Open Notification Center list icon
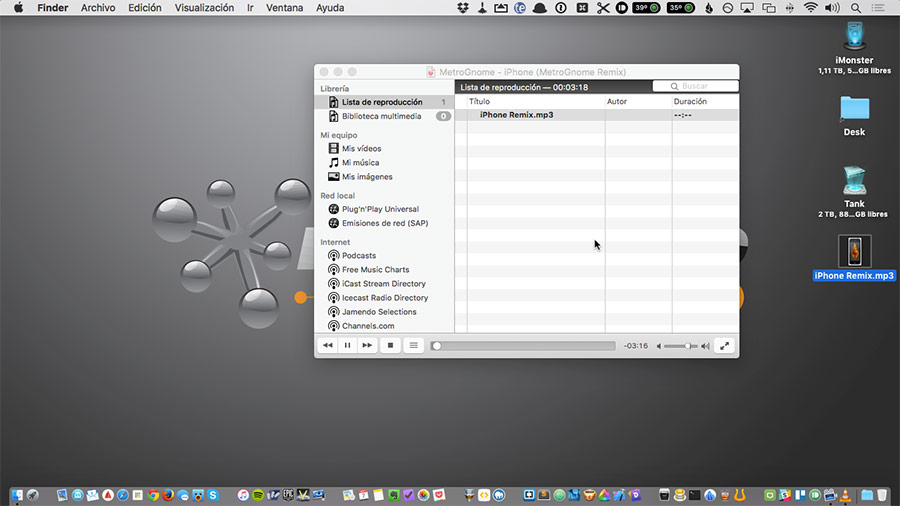Viewport: 900px width, 506px height. pos(878,8)
